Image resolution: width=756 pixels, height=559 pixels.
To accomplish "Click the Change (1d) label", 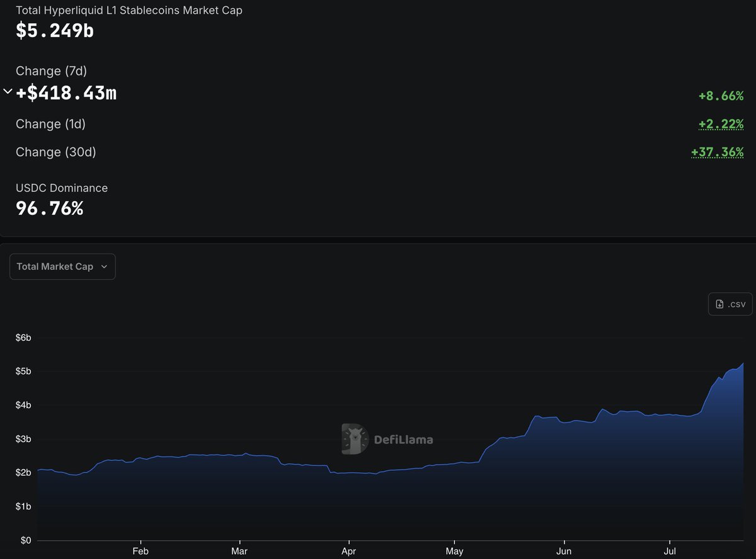I will click(50, 124).
